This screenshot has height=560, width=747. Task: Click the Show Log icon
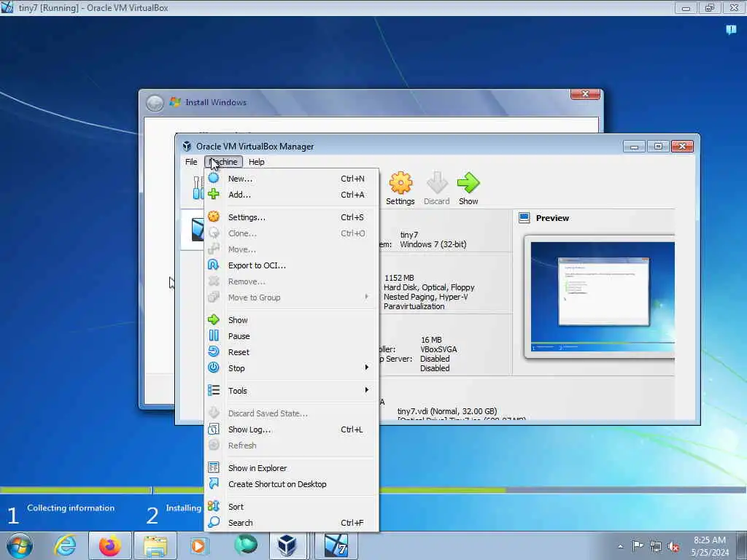point(214,429)
